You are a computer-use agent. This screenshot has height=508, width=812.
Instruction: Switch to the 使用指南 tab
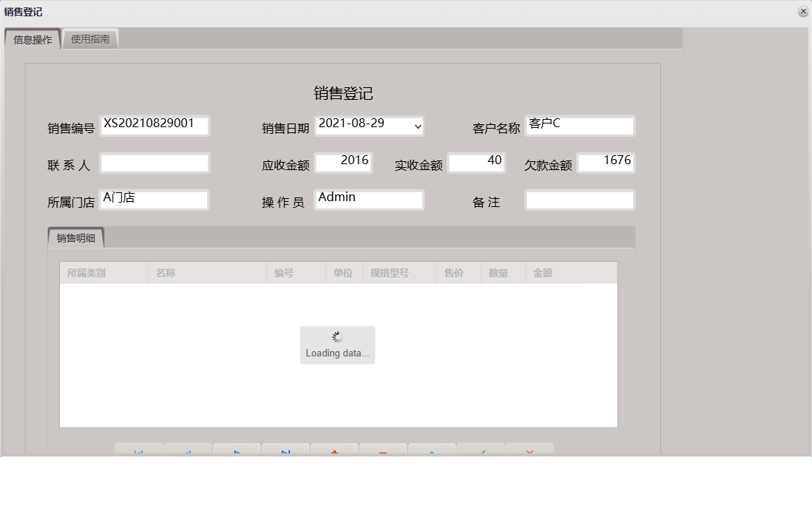tap(90, 38)
